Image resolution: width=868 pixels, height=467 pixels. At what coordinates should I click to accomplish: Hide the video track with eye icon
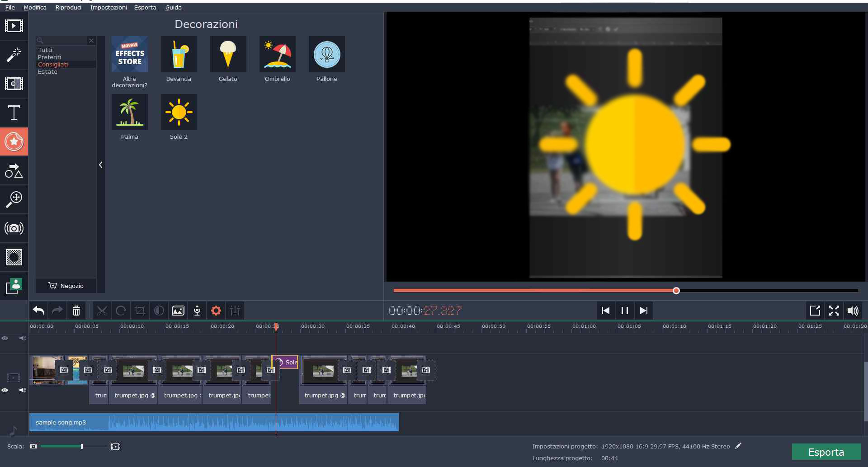point(5,390)
